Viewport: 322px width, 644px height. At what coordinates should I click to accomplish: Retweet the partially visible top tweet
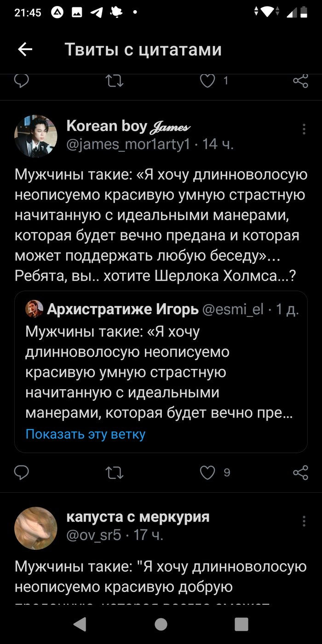coord(115,81)
